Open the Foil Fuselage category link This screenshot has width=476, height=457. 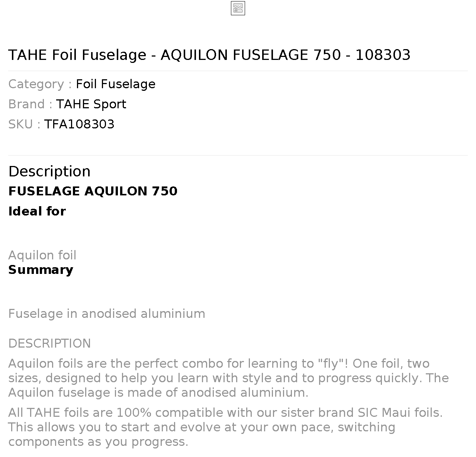(116, 84)
